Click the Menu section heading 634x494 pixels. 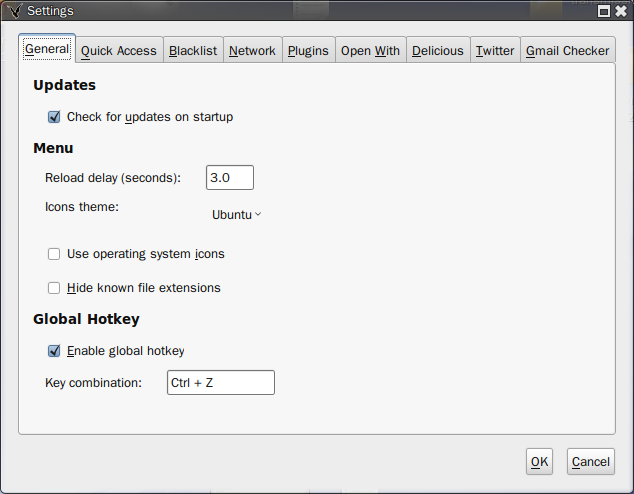[x=53, y=148]
